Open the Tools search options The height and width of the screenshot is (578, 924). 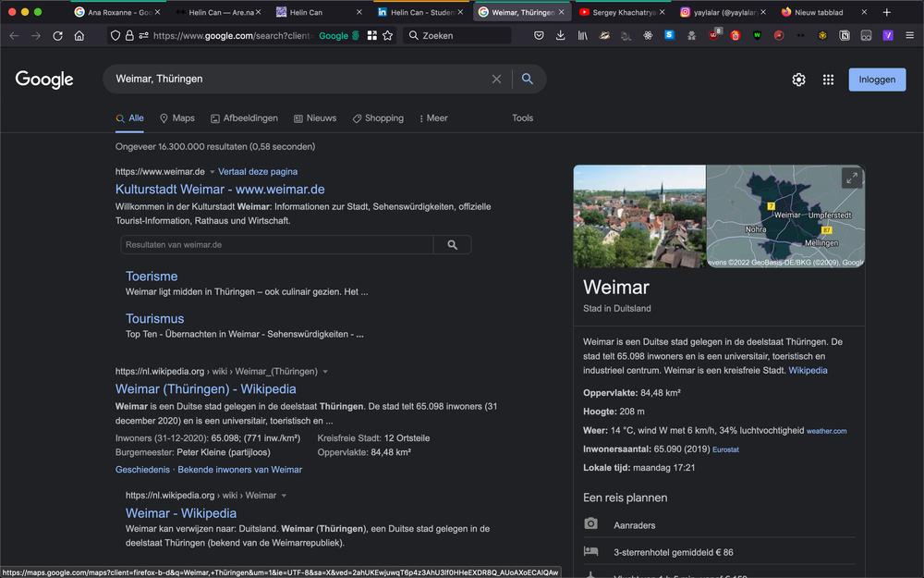[x=522, y=118]
